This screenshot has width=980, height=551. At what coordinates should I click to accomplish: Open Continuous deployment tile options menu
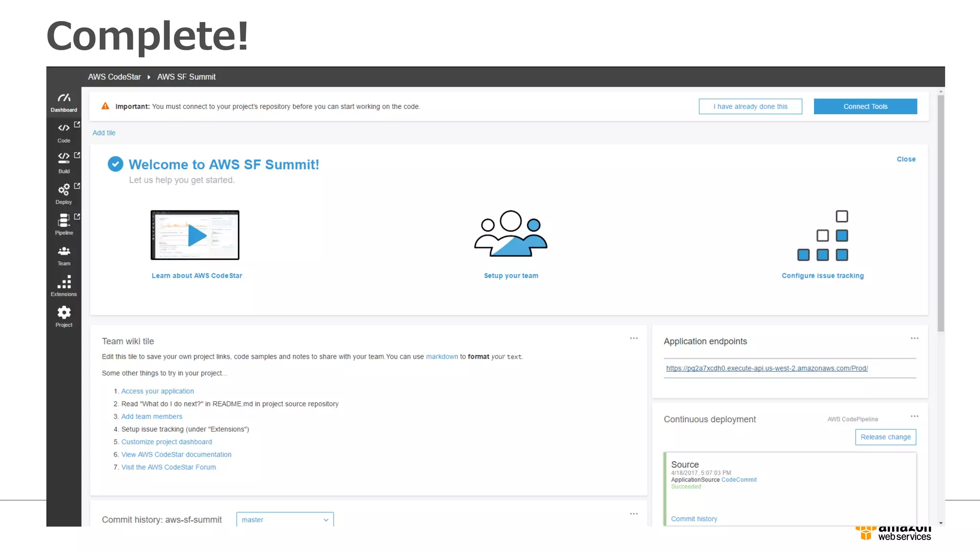point(914,416)
